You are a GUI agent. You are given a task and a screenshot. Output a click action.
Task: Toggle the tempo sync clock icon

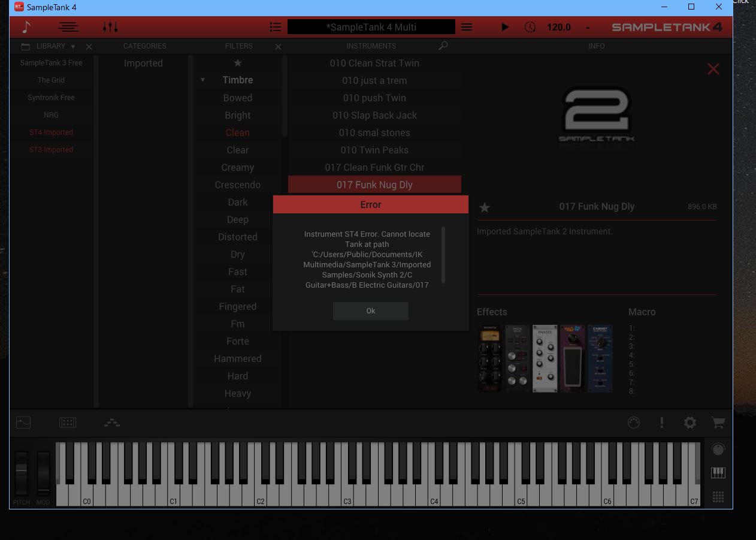pos(530,27)
